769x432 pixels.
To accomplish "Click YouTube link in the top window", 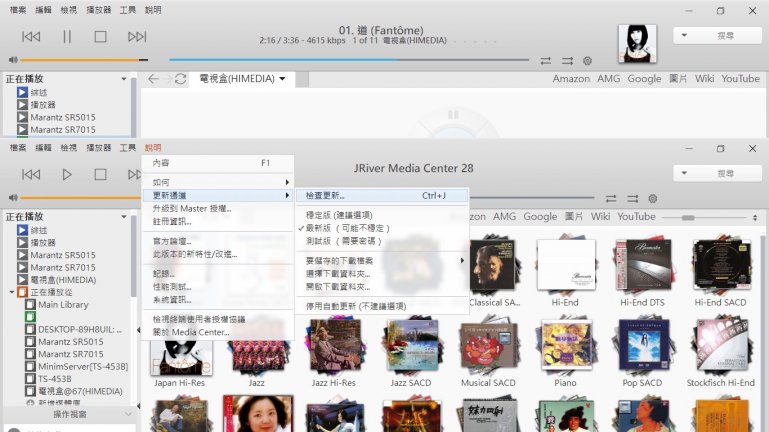I will [x=740, y=79].
